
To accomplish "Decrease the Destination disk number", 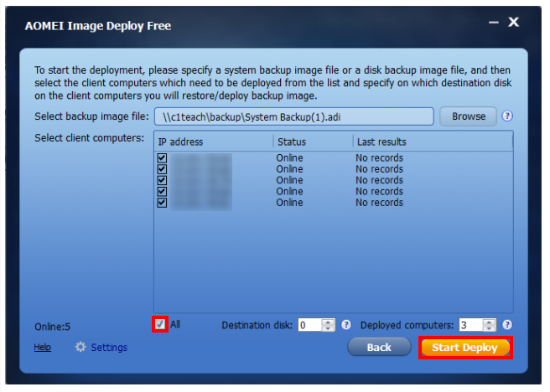I will point(328,328).
